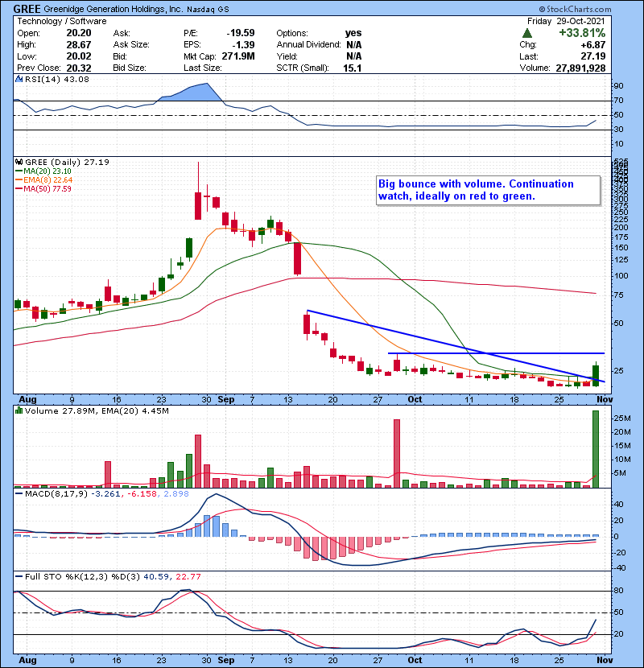Click the large red volume spike near Oct
This screenshot has height=668, width=644.
tap(397, 453)
